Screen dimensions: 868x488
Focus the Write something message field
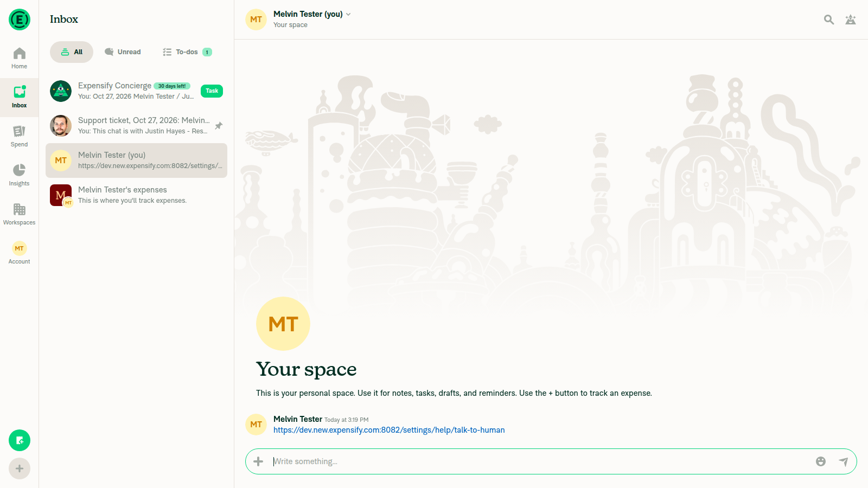click(x=540, y=461)
